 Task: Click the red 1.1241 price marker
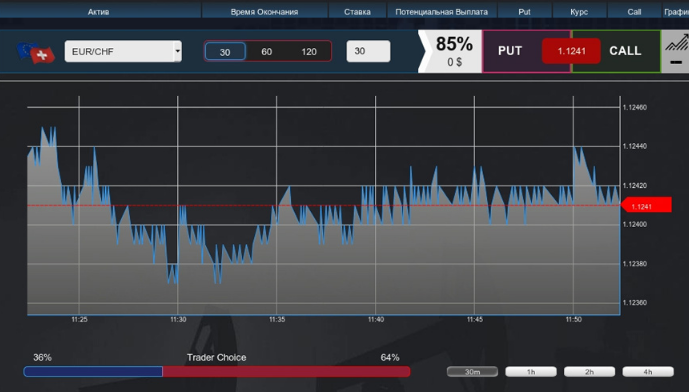646,205
